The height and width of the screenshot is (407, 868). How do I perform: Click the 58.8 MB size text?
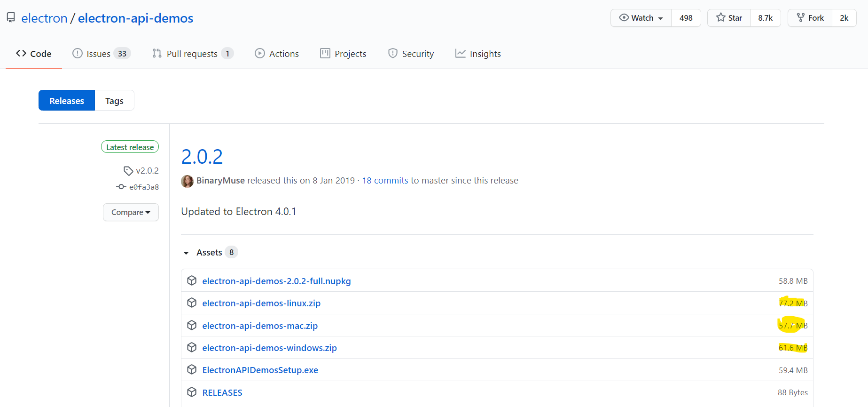tap(793, 281)
